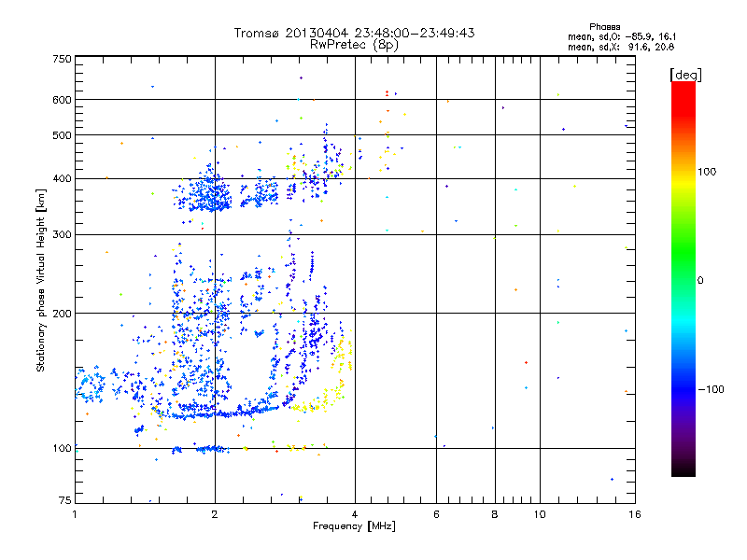Click the 'Frequency [MHz]' axis label
This screenshot has width=747, height=560.
click(354, 525)
